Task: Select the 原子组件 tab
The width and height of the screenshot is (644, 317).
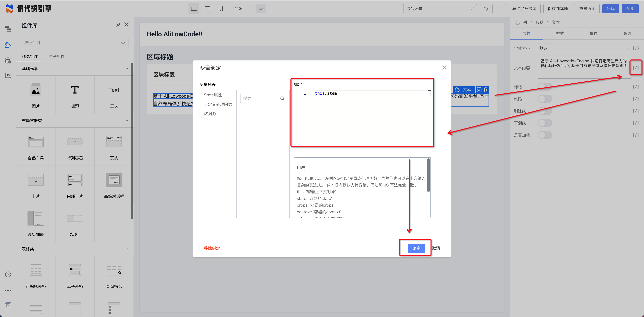Action: [57, 57]
